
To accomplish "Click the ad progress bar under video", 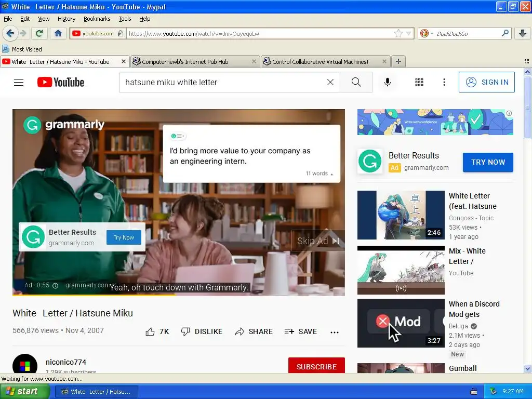I will tap(179, 295).
